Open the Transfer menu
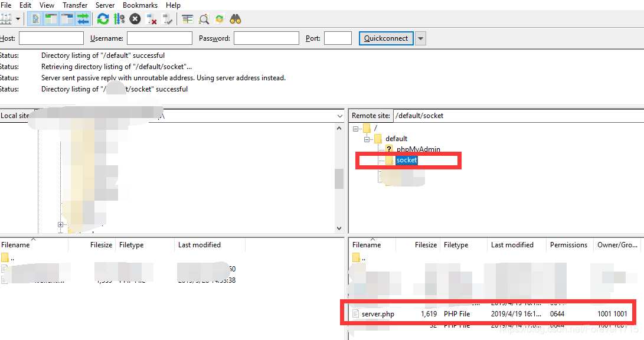This screenshot has width=644, height=340. coord(75,5)
